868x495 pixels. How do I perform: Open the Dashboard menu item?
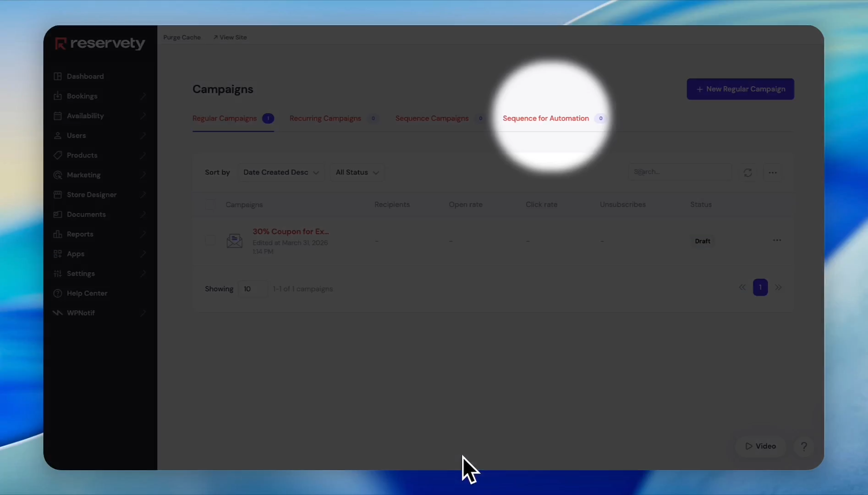tap(85, 76)
